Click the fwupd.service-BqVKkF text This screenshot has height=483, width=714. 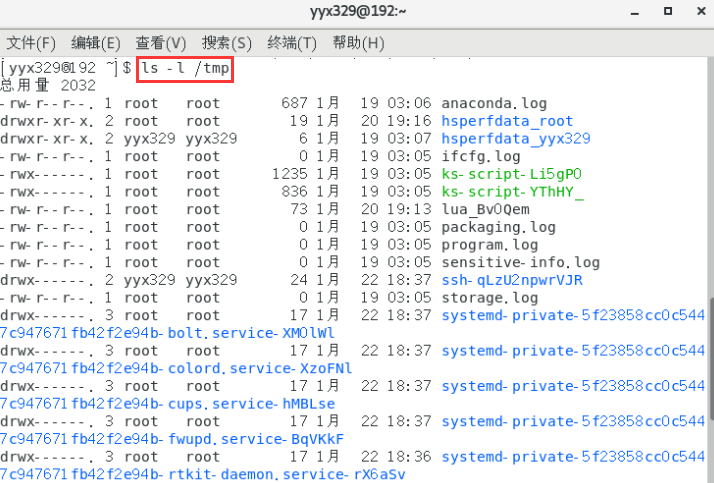pyautogui.click(x=255, y=439)
